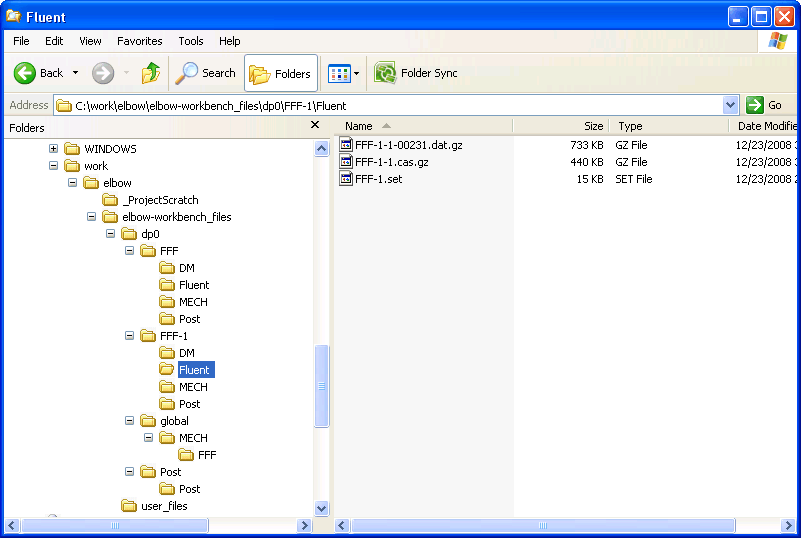Sort files by Name column header
The image size is (801, 538).
[x=424, y=126]
